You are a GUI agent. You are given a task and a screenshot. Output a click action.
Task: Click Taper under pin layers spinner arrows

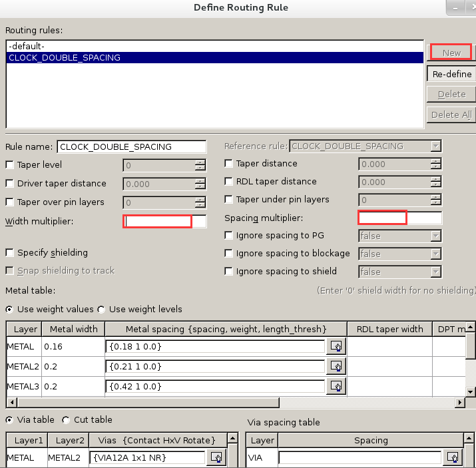(435, 200)
